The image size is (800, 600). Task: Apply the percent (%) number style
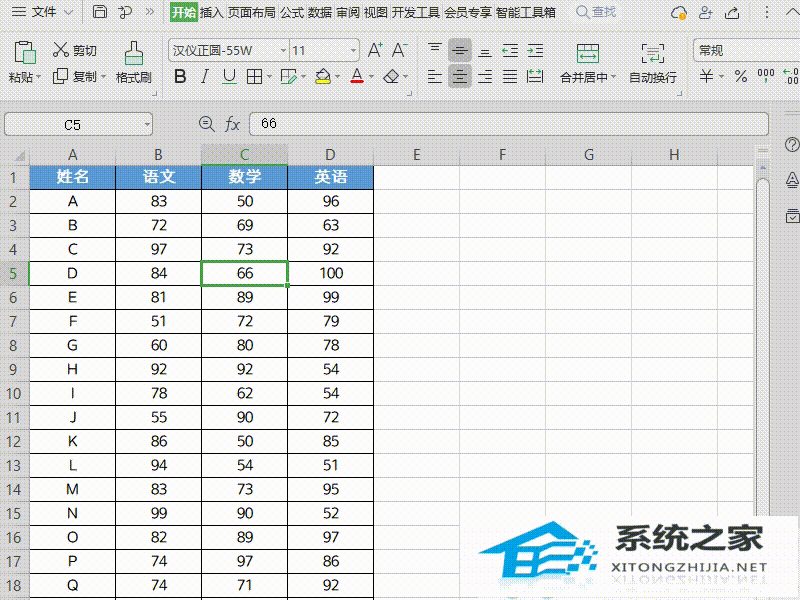coord(740,76)
